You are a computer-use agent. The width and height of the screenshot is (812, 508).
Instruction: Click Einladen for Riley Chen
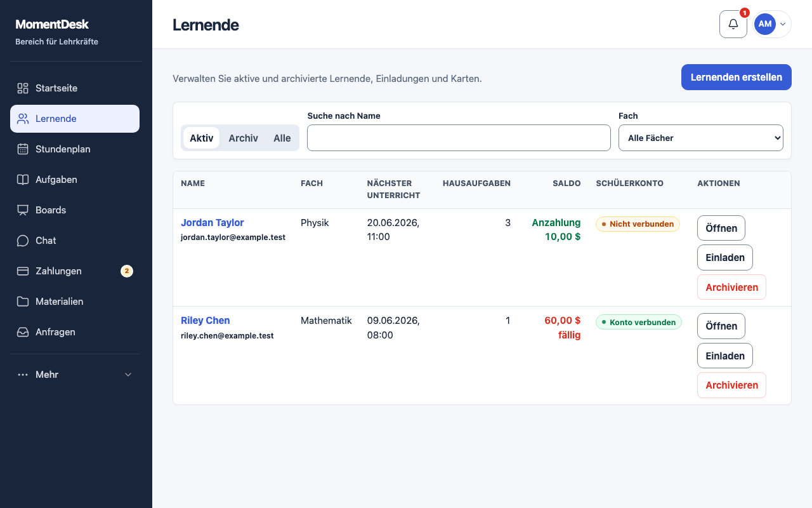coord(725,356)
